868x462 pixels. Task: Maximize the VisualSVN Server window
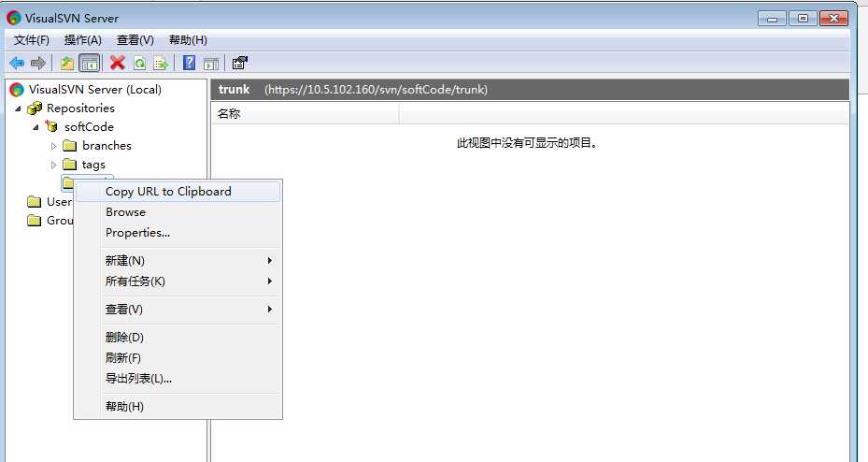coord(803,19)
